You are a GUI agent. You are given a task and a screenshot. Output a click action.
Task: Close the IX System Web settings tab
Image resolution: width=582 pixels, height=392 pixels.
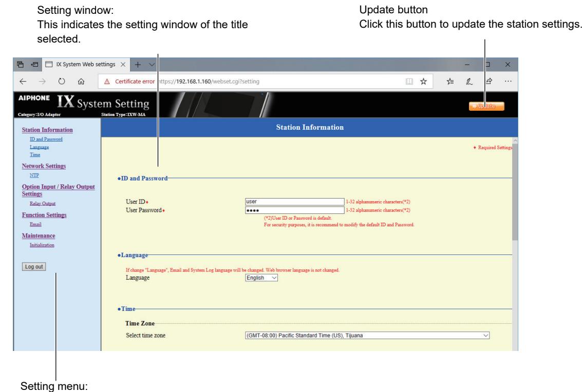coord(123,65)
